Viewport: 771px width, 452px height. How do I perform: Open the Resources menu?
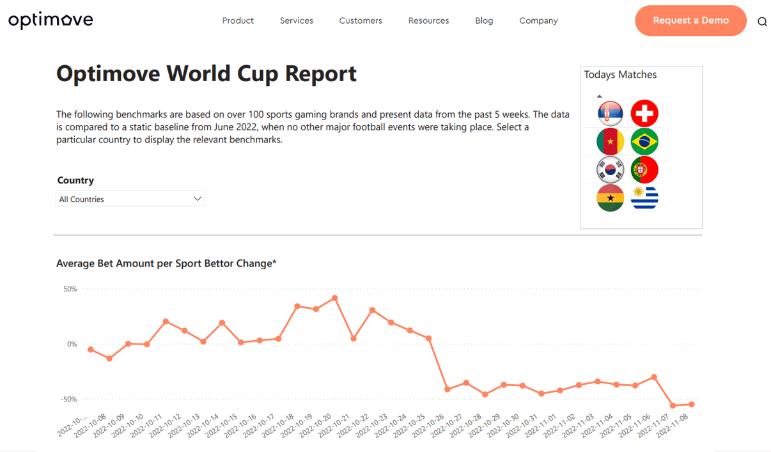click(x=428, y=21)
